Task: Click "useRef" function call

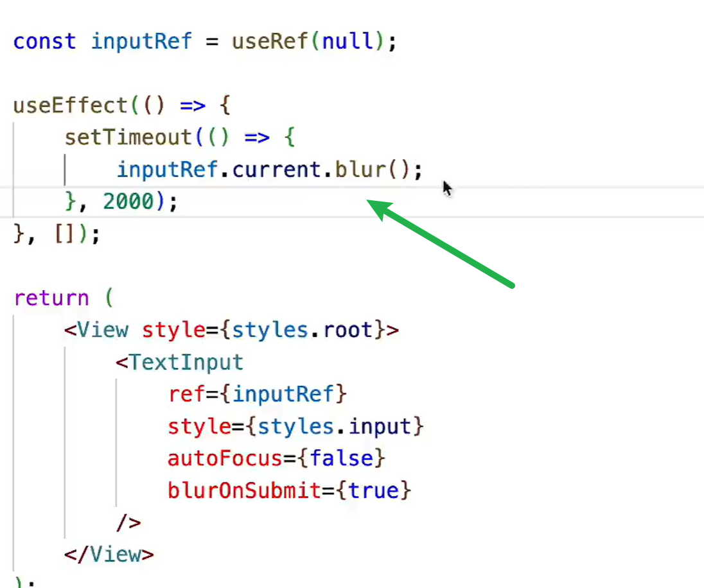Action: pyautogui.click(x=270, y=42)
